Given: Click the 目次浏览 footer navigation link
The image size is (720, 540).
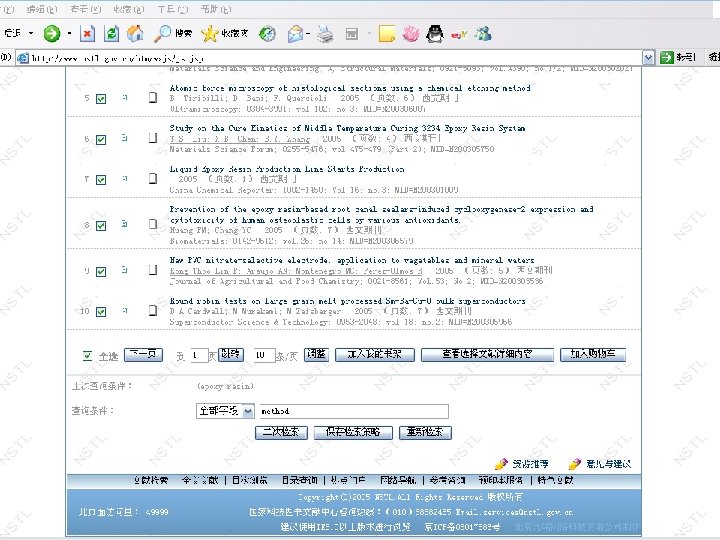Looking at the screenshot, I should (249, 480).
